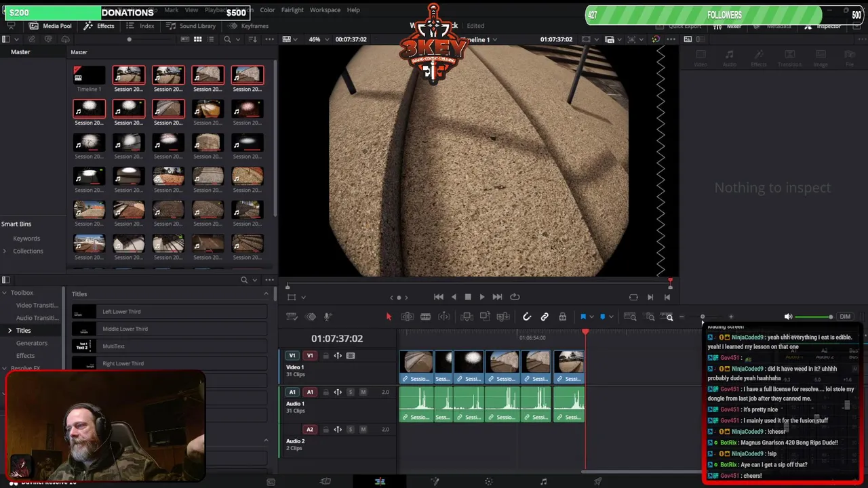The image size is (868, 488).
Task: Open the Fusion page icon
Action: (x=435, y=481)
